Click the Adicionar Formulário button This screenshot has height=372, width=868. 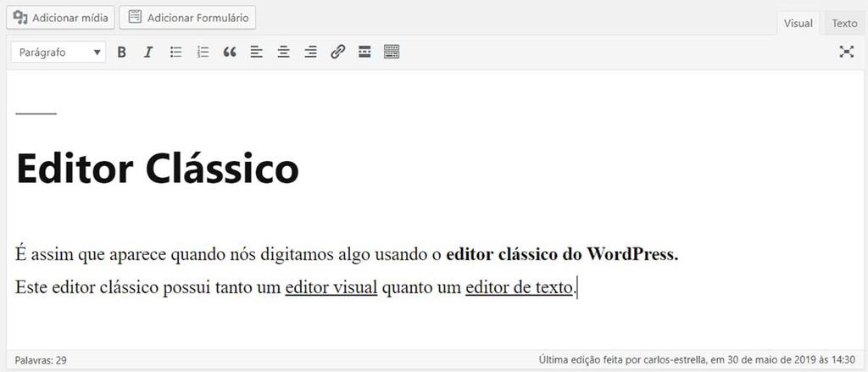click(187, 18)
